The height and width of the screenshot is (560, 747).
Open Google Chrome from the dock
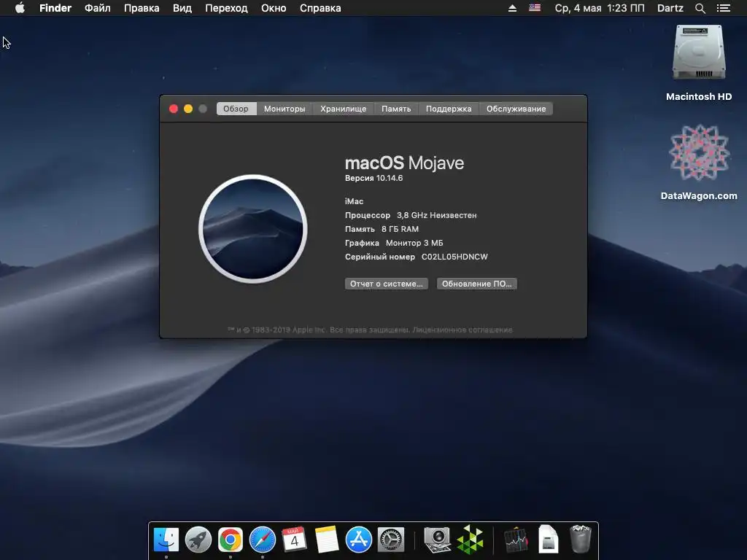pyautogui.click(x=230, y=540)
